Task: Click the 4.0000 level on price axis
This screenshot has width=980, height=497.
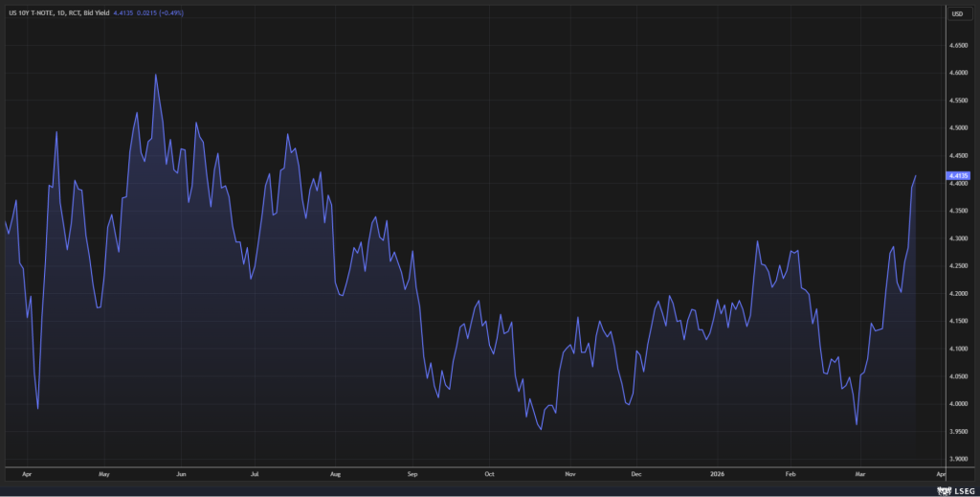Action: pyautogui.click(x=957, y=404)
